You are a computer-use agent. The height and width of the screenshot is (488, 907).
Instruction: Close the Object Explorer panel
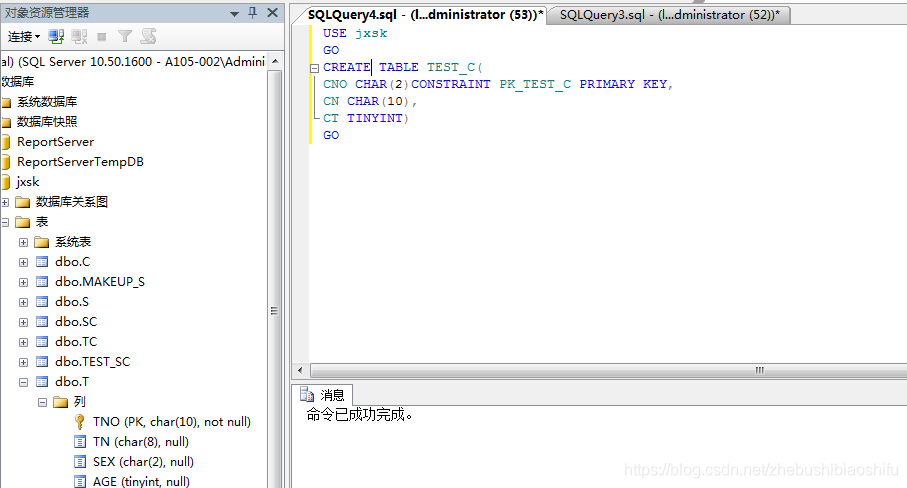pos(272,13)
